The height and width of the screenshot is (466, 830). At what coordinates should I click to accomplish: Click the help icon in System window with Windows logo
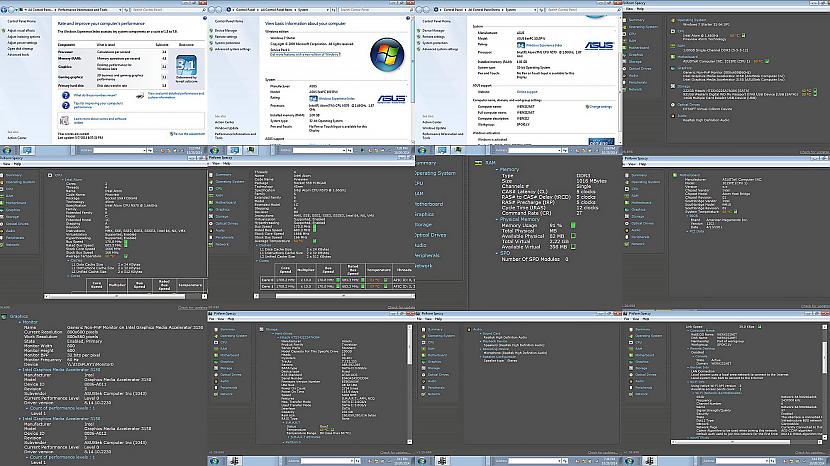tap(408, 18)
